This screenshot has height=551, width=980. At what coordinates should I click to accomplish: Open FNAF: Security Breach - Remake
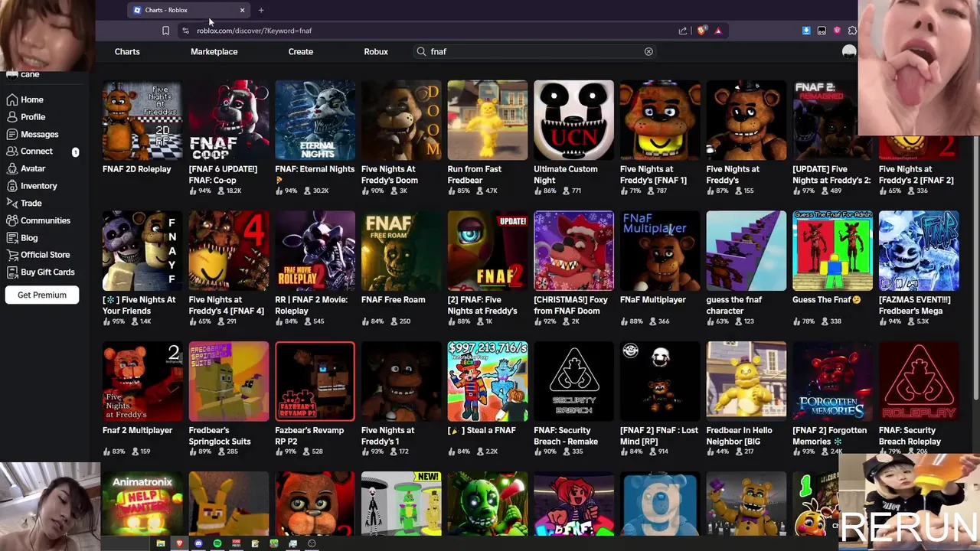point(573,399)
